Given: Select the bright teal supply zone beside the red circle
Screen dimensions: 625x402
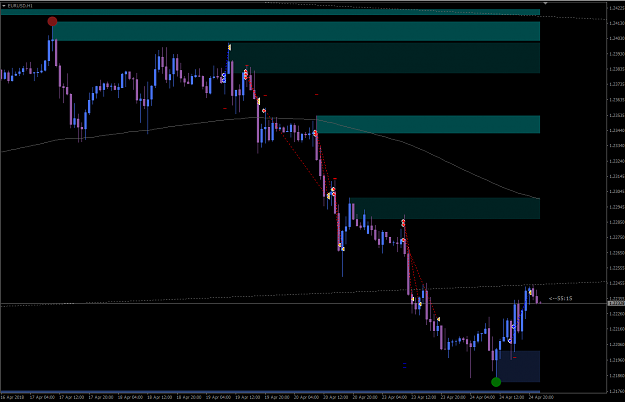Looking at the screenshot, I should click(x=296, y=31).
